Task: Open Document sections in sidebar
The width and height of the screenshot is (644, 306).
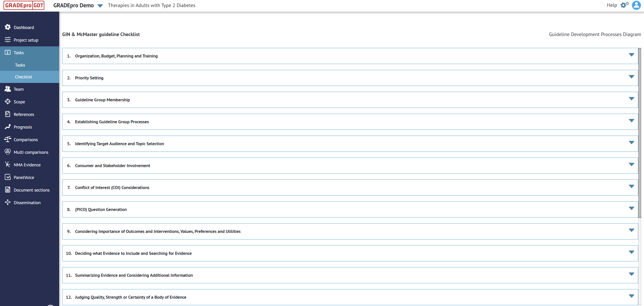Action: tap(31, 190)
